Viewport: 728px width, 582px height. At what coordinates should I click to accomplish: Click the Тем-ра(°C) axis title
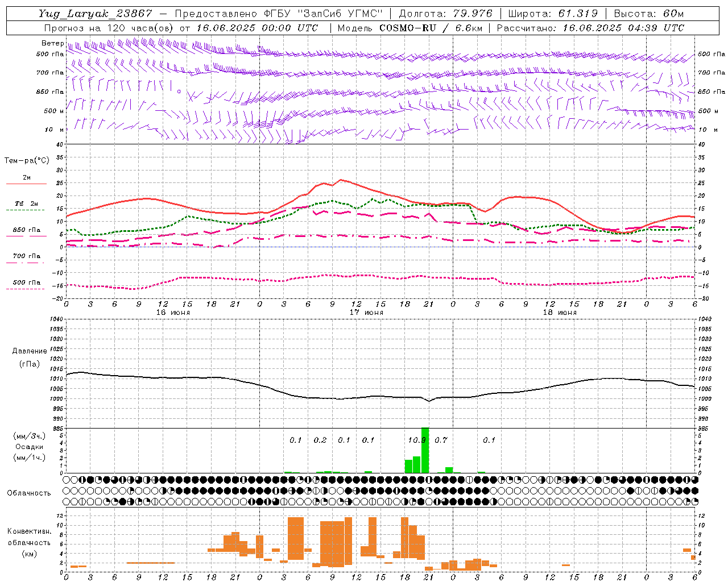click(27, 161)
